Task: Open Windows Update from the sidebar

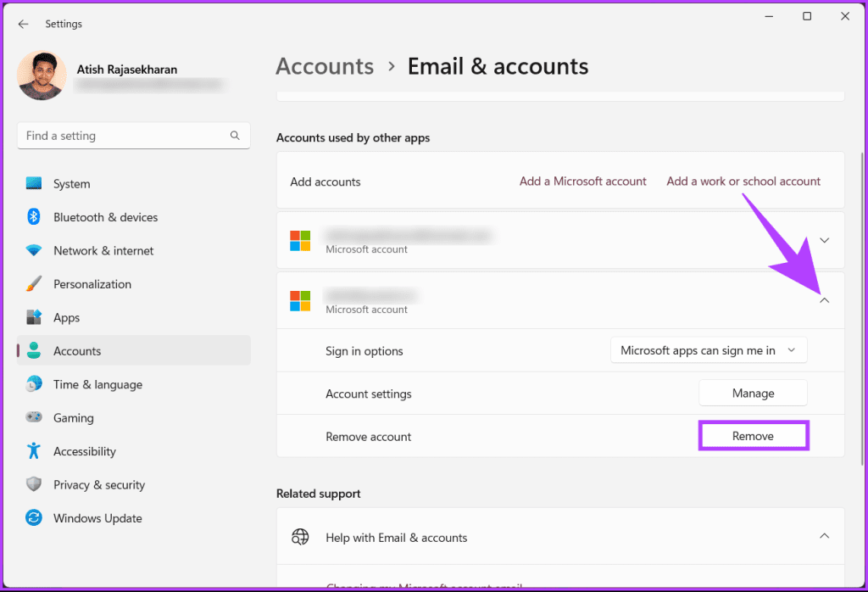Action: point(34,517)
